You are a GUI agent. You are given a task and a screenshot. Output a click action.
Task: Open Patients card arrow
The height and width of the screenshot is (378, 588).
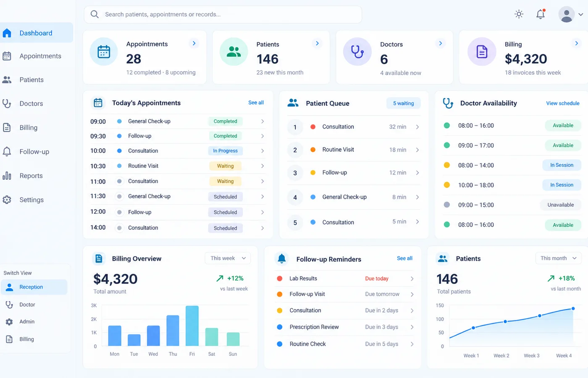(x=317, y=43)
